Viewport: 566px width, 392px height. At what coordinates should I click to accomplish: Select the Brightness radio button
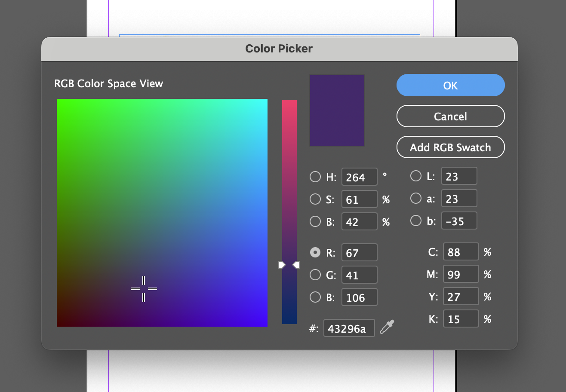(315, 221)
